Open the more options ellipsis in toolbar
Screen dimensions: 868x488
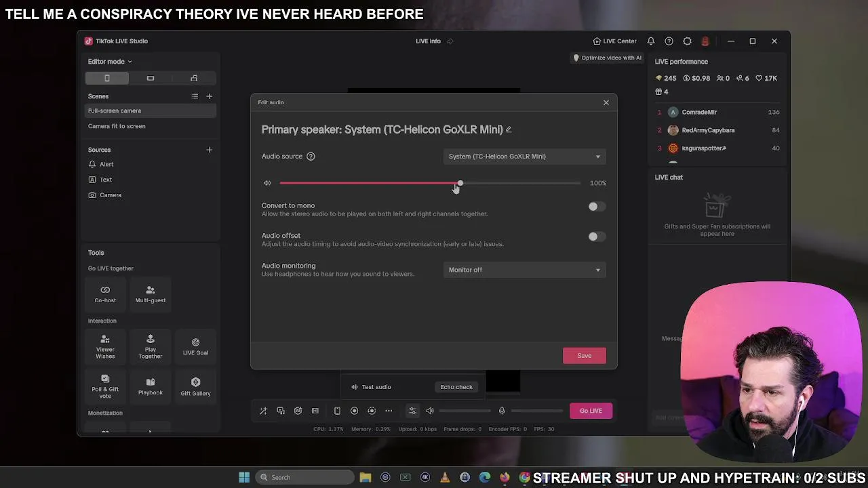(x=389, y=411)
